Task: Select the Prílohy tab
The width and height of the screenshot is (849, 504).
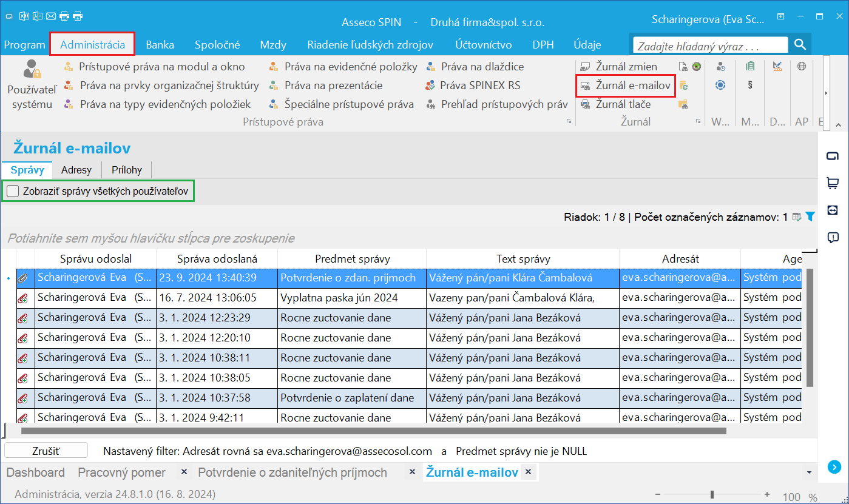Action: coord(127,170)
